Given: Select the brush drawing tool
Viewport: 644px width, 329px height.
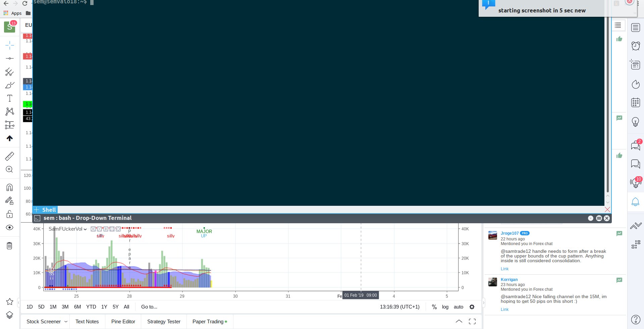Looking at the screenshot, I should (9, 85).
